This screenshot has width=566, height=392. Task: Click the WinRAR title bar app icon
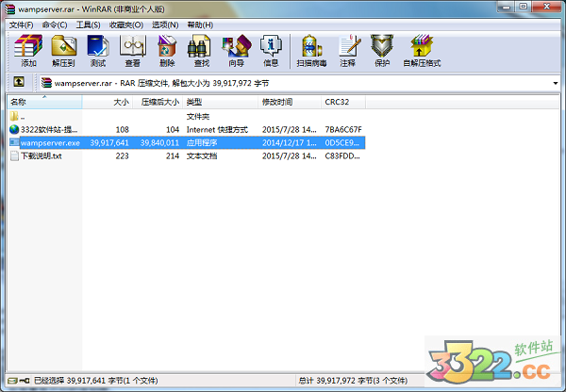tap(9, 8)
